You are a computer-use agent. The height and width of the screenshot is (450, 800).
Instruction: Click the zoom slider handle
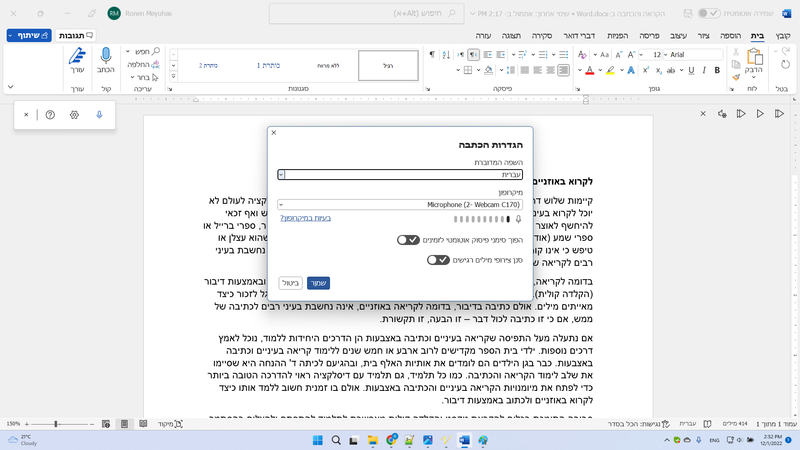(56, 424)
